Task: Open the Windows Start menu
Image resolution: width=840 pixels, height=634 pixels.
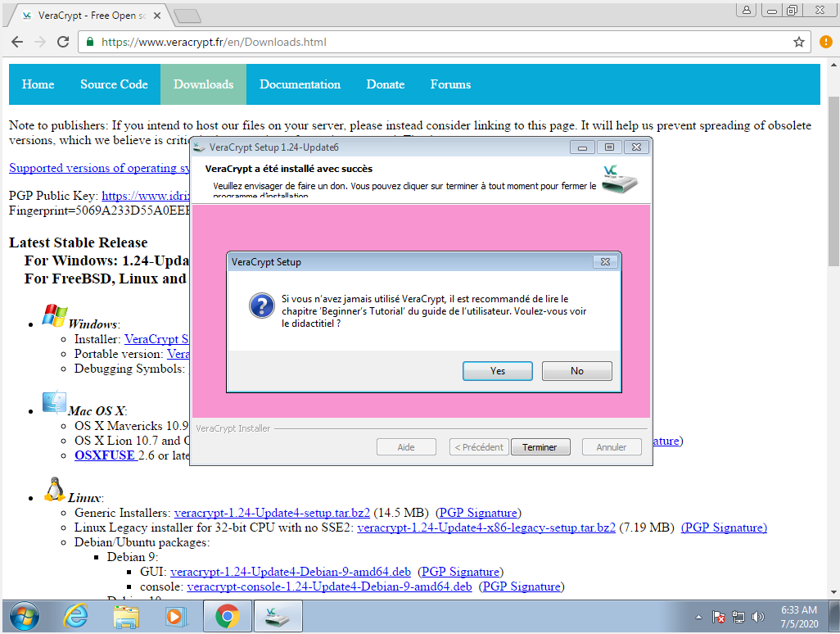Action: [24, 617]
